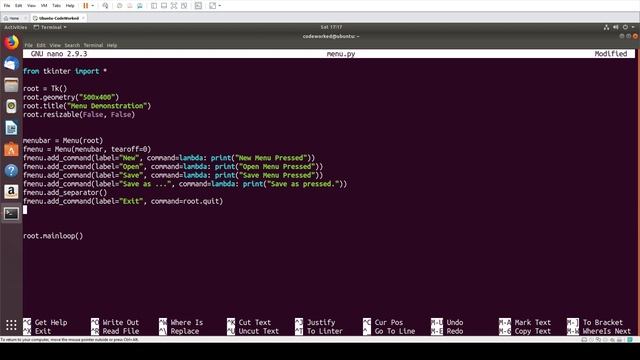The image size is (640, 360).
Task: Open VMware Tabs menu
Action: 57,6
